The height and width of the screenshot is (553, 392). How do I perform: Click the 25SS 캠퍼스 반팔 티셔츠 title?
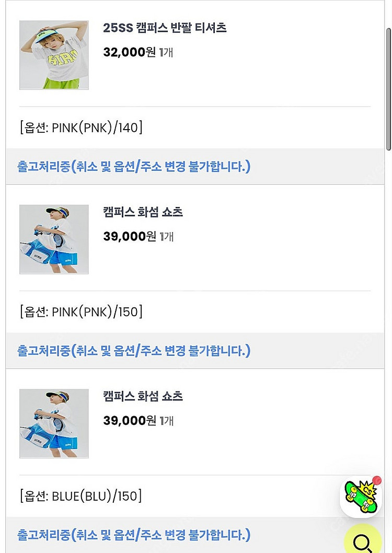165,28
